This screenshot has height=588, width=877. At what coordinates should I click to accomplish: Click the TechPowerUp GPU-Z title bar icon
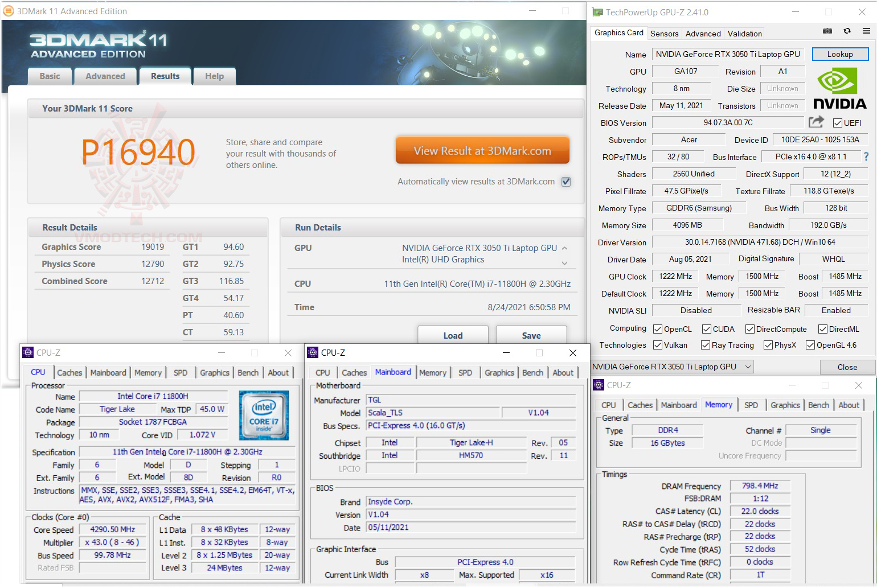[597, 12]
